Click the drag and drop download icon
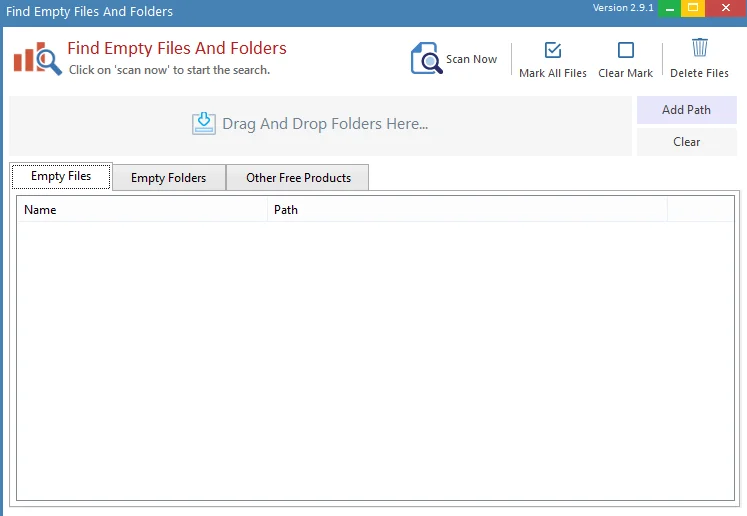The width and height of the screenshot is (747, 516). (x=204, y=123)
